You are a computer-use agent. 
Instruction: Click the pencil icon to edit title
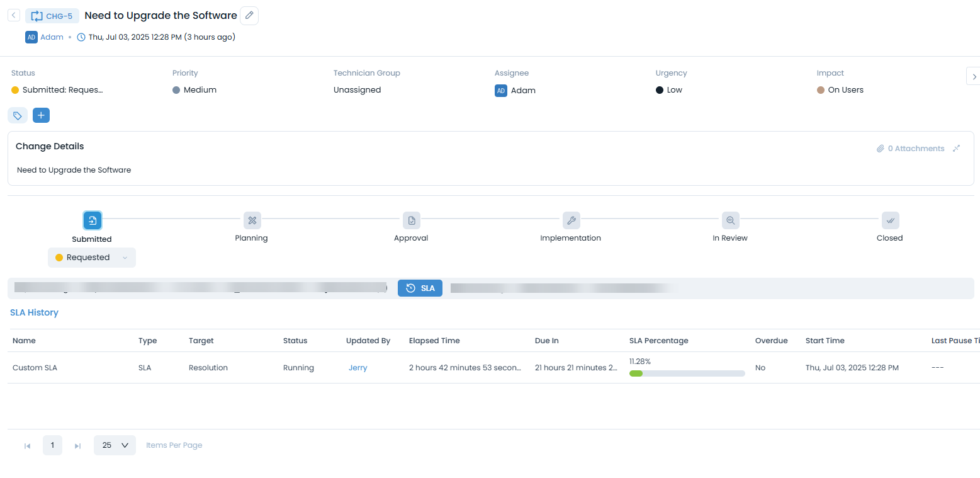249,16
